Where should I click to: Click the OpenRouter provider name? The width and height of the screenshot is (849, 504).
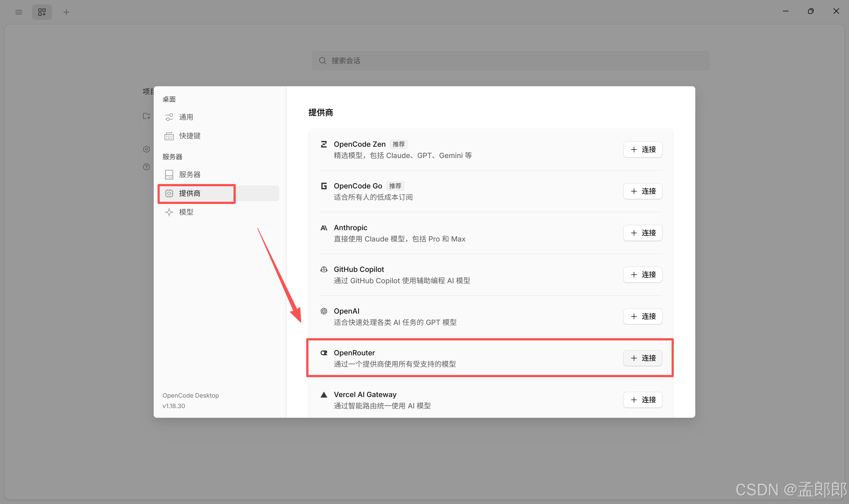(354, 353)
